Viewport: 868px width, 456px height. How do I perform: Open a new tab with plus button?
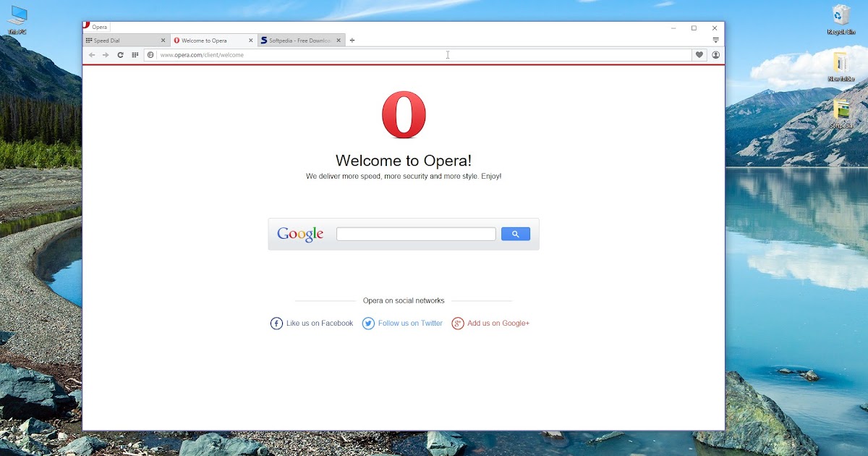point(352,41)
